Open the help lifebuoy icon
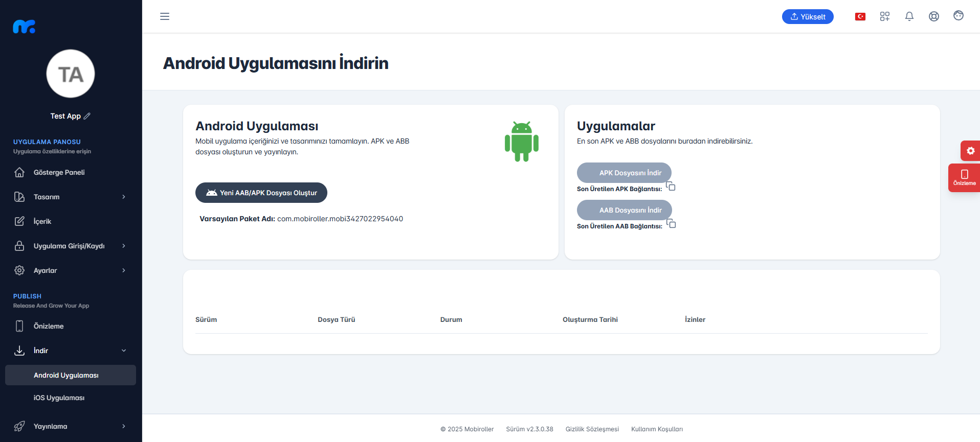This screenshot has height=442, width=980. click(934, 16)
